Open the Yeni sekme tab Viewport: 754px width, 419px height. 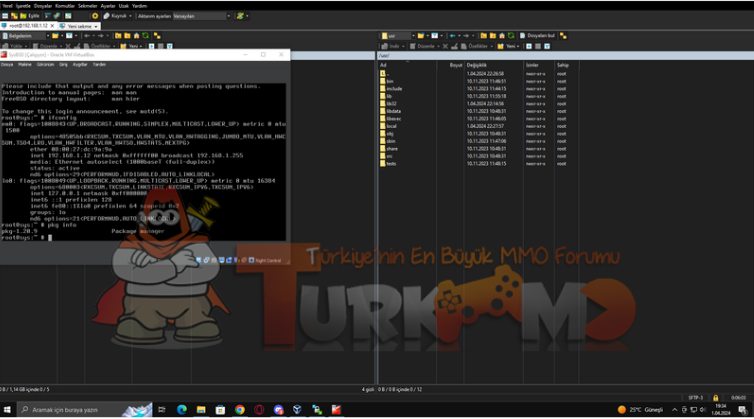[x=79, y=26]
